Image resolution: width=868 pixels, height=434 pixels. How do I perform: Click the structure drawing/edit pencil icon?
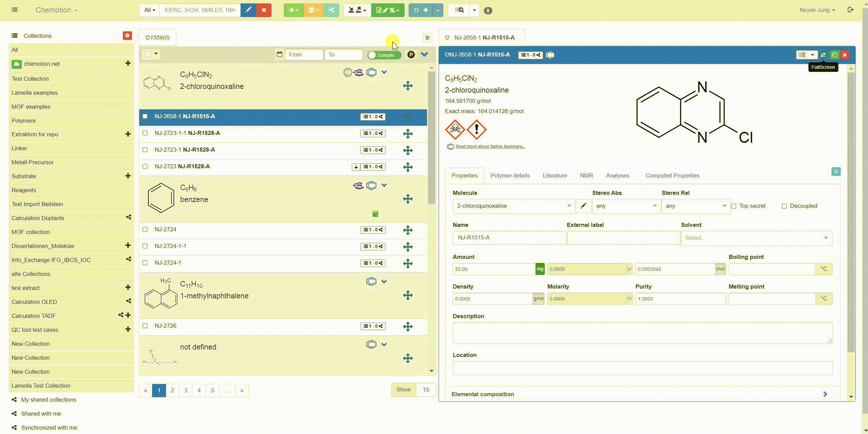click(x=583, y=206)
